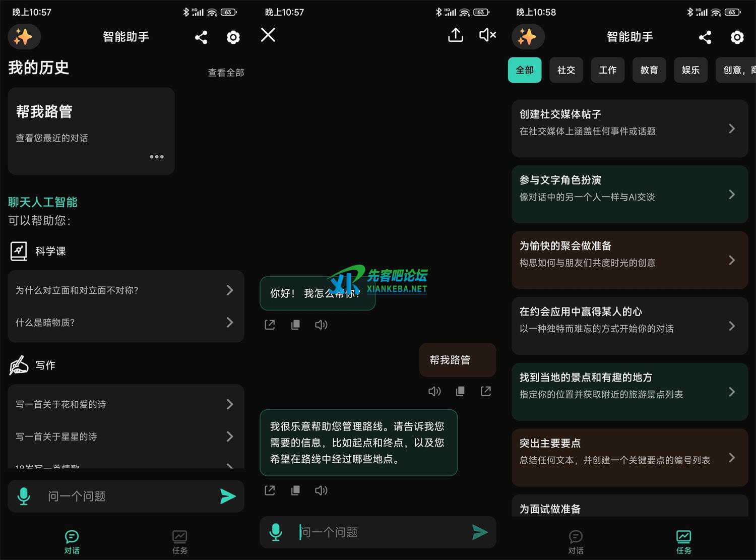The width and height of the screenshot is (756, 560).
Task: Switch to the 社交 category tab
Action: [x=566, y=70]
